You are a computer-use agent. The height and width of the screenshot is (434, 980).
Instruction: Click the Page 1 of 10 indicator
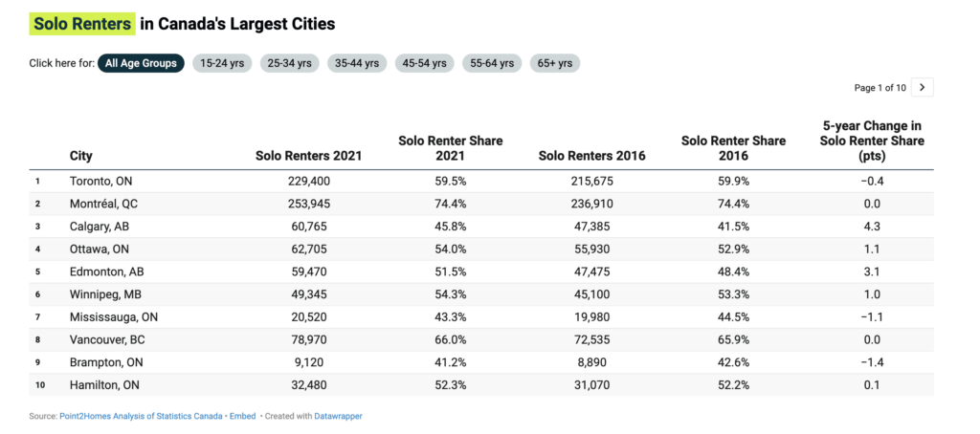pyautogui.click(x=880, y=88)
